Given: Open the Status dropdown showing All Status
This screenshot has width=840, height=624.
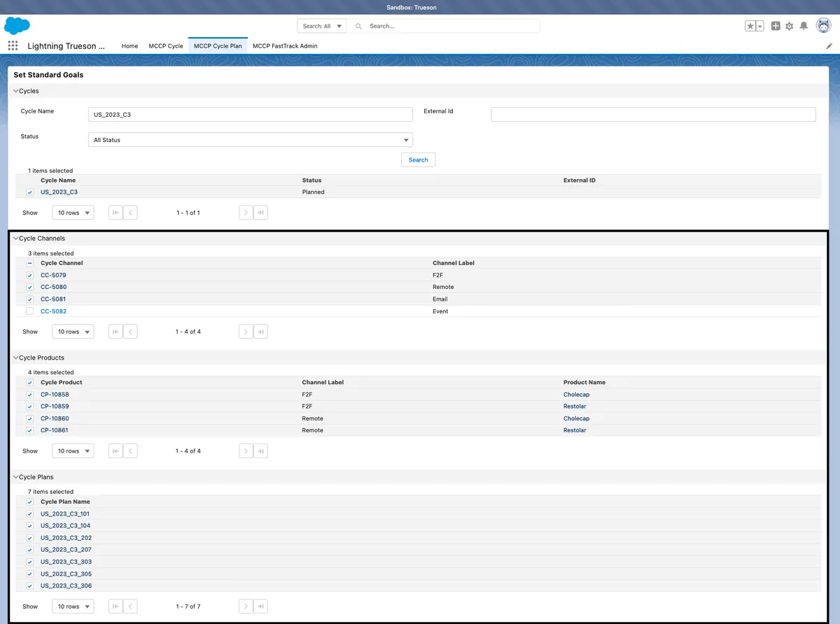Looking at the screenshot, I should (x=251, y=140).
